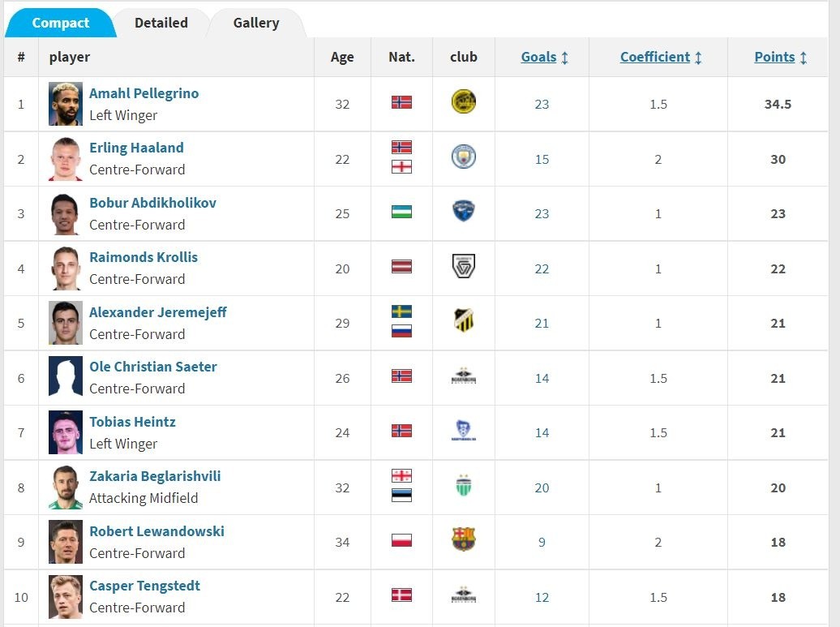The image size is (840, 627).
Task: Select the Compact view tab
Action: [60, 23]
